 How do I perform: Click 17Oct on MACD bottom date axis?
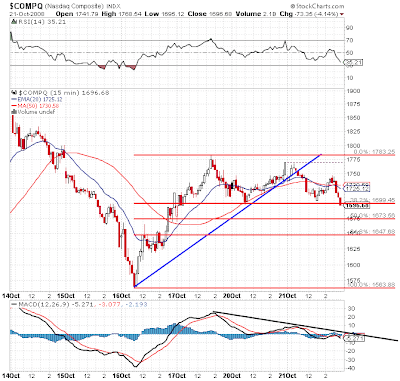(177, 376)
